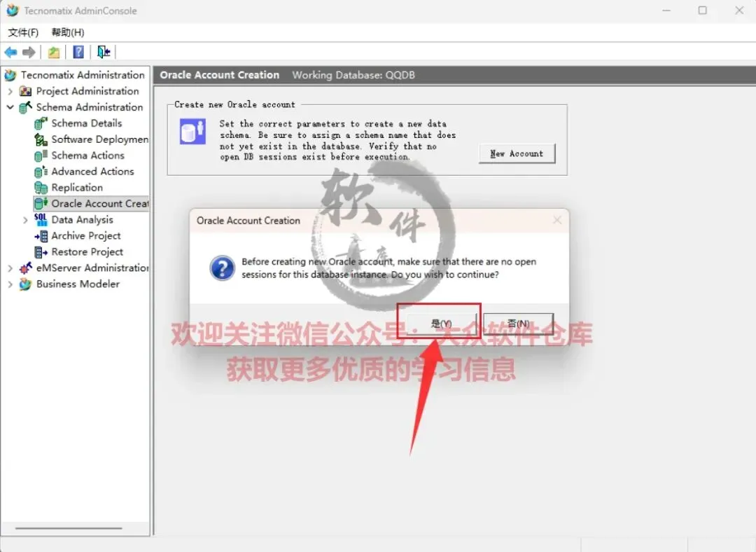Click the Schema Actions icon
This screenshot has height=552, width=756.
coord(41,156)
